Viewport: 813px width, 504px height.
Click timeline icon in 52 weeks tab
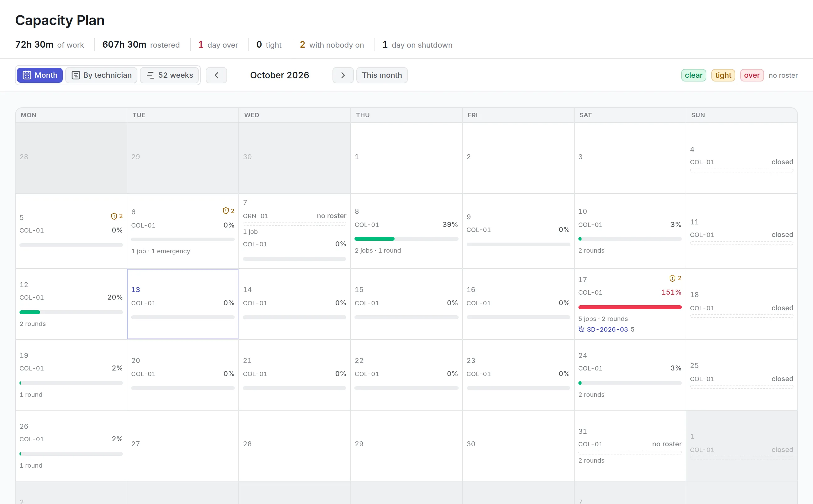click(x=150, y=75)
